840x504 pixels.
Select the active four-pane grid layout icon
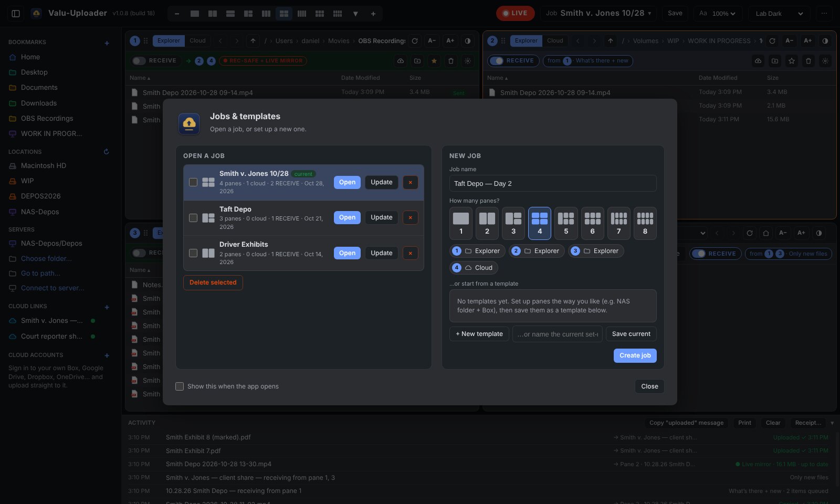284,14
